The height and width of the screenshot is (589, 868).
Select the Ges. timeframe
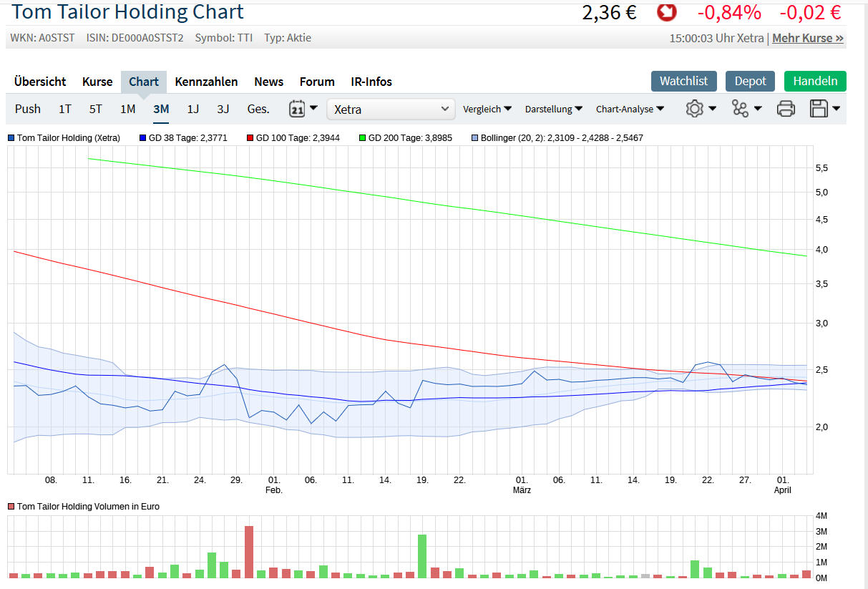pyautogui.click(x=258, y=109)
